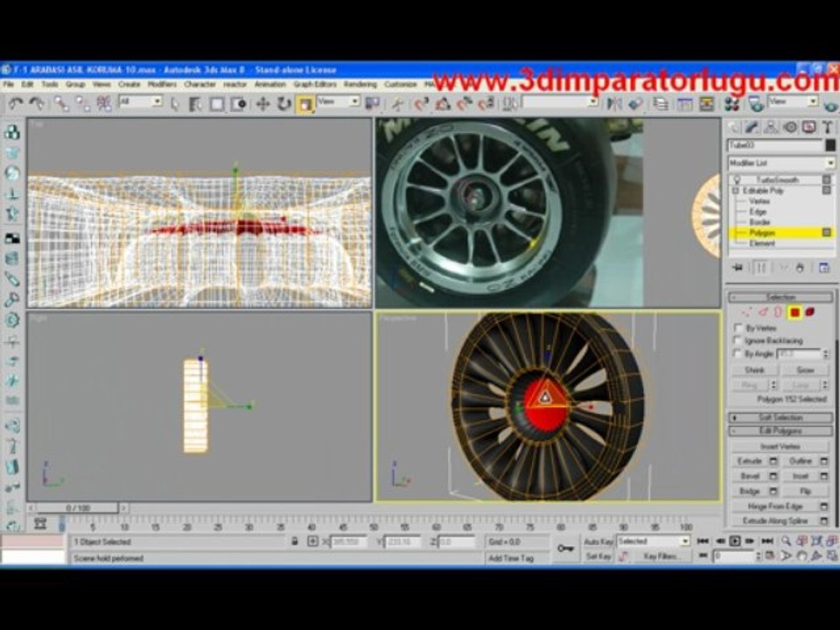Toggle the Auto Key button
The height and width of the screenshot is (630, 840).
click(x=598, y=542)
